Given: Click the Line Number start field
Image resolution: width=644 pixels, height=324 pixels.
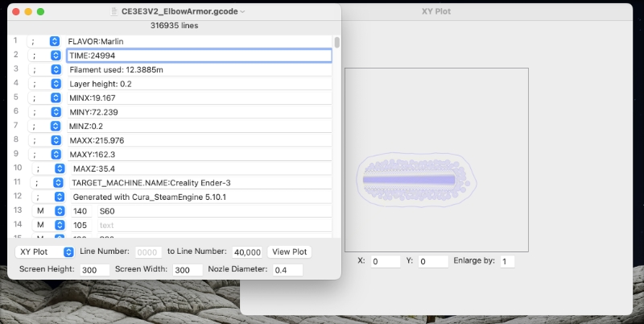Looking at the screenshot, I should (x=148, y=252).
